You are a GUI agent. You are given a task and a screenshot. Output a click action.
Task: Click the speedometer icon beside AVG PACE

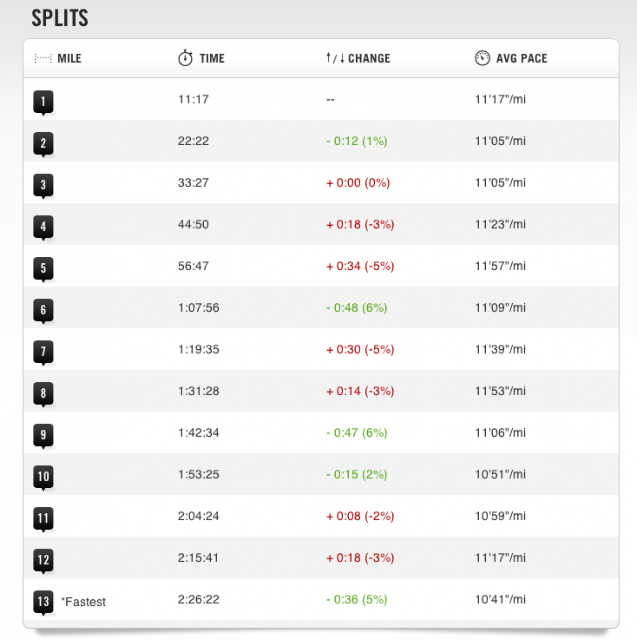click(x=482, y=58)
